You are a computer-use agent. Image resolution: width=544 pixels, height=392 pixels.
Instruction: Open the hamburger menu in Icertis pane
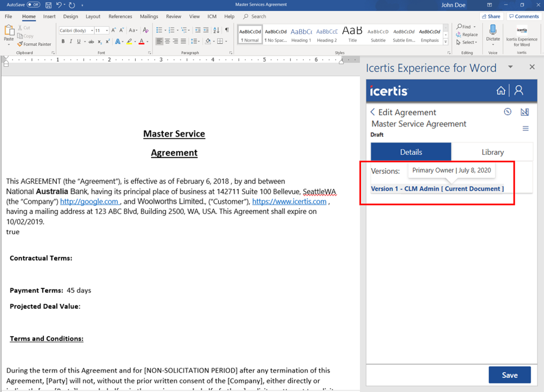pos(526,128)
